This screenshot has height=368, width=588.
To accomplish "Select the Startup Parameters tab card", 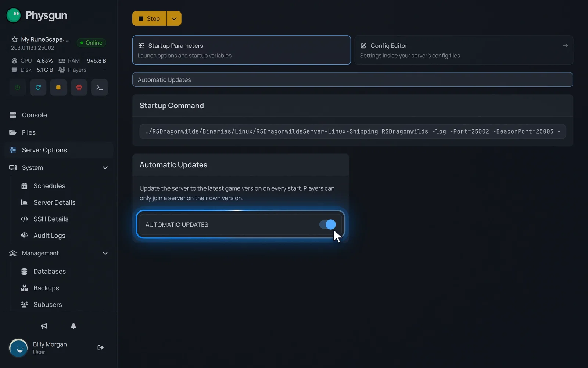I will [241, 50].
